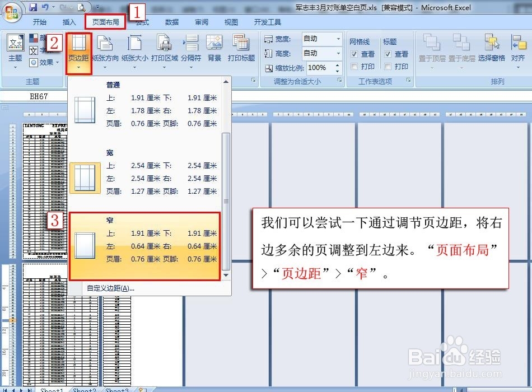Open 纸张大小 paper size options
The height and width of the screenshot is (392, 532).
(135, 52)
